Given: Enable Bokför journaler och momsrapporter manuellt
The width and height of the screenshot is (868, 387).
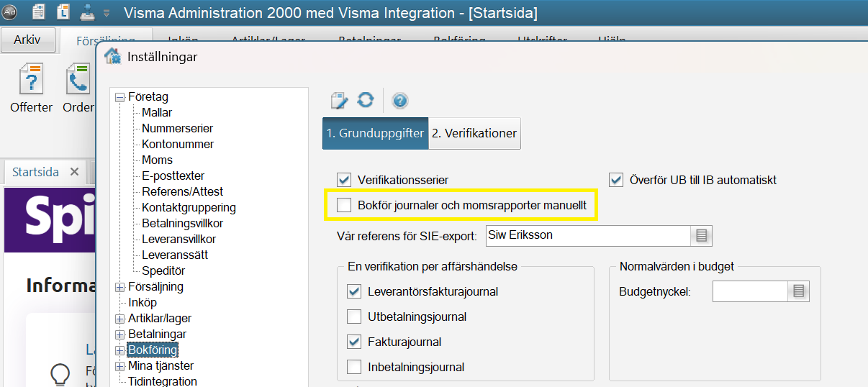Looking at the screenshot, I should [x=344, y=206].
